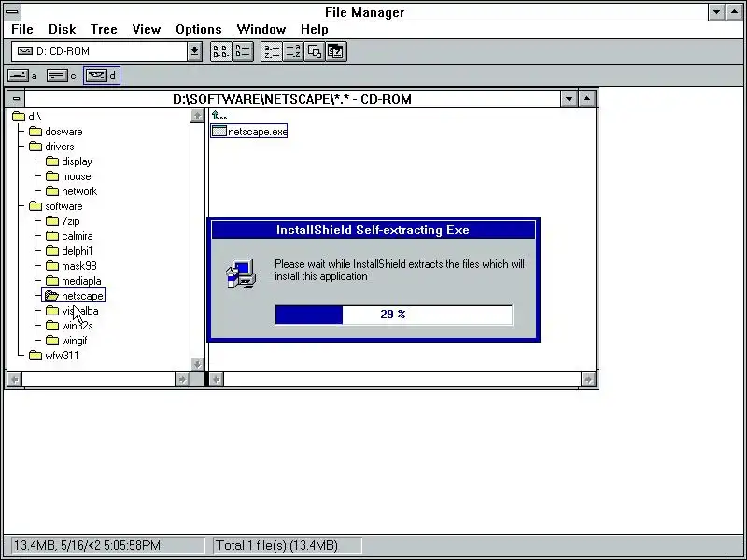Click the tree pane scroll left arrow
747x560 pixels.
tap(15, 379)
